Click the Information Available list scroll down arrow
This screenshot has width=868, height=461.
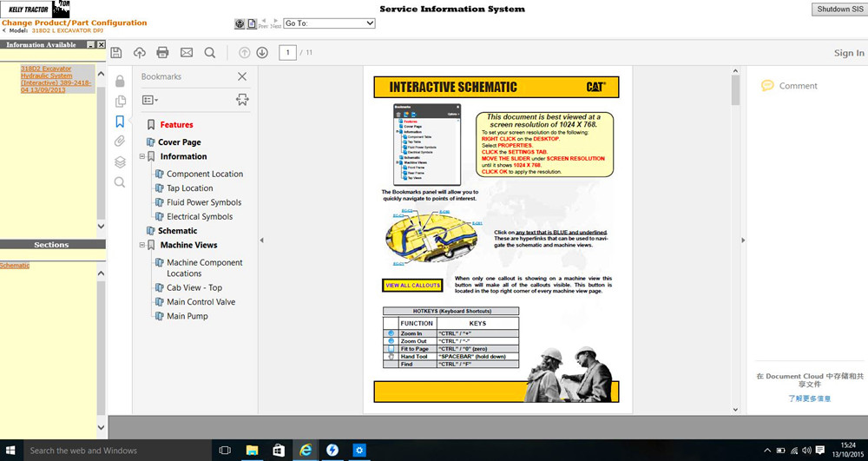pyautogui.click(x=101, y=226)
